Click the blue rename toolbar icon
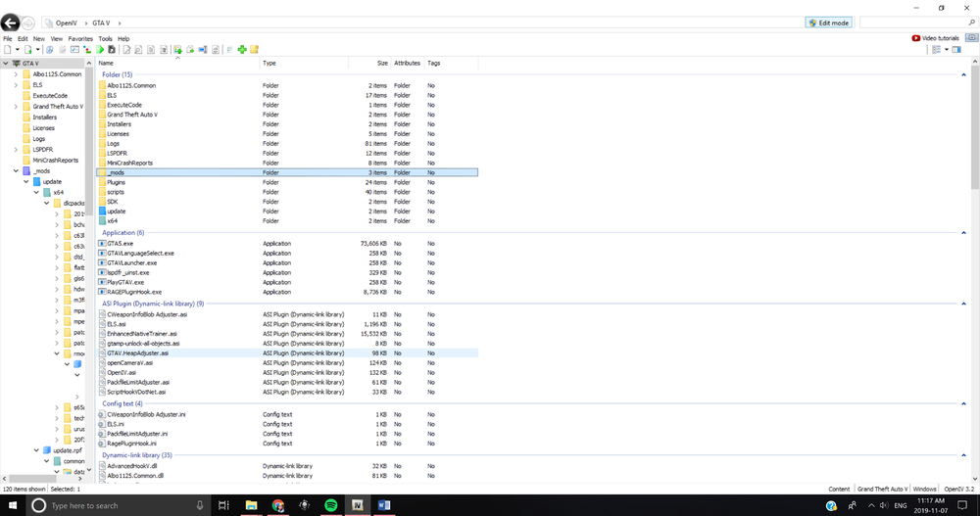Viewport: 980px width, 516px height. pyautogui.click(x=203, y=49)
